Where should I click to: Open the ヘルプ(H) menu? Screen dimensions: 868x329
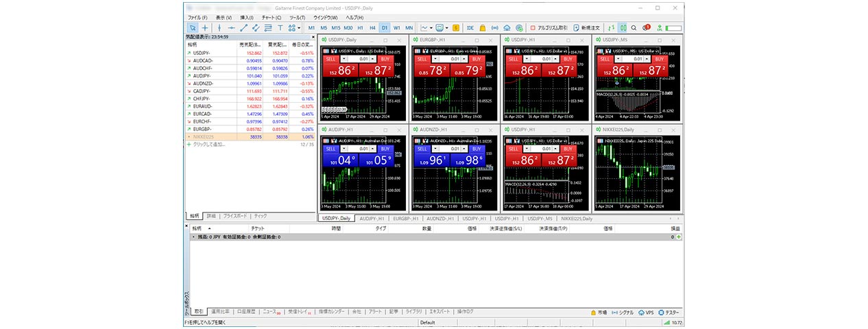[355, 16]
